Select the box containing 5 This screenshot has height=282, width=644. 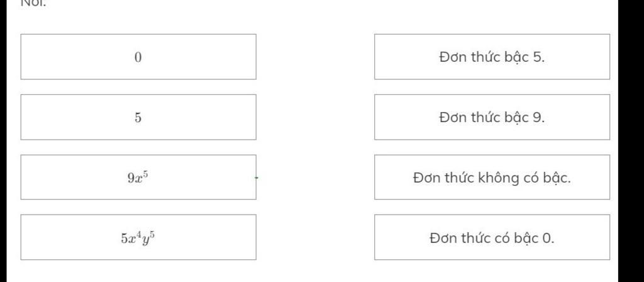[x=138, y=117]
